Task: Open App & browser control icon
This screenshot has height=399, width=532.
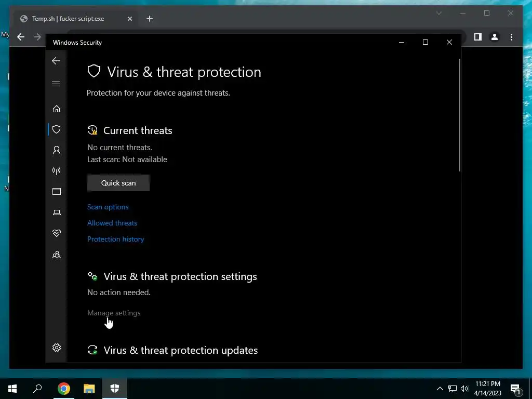Action: tap(56, 191)
